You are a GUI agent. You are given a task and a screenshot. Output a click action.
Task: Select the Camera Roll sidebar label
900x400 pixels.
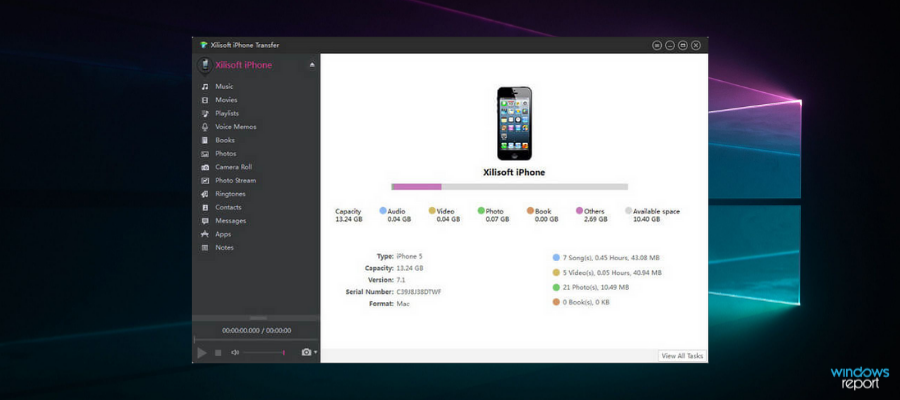(234, 167)
